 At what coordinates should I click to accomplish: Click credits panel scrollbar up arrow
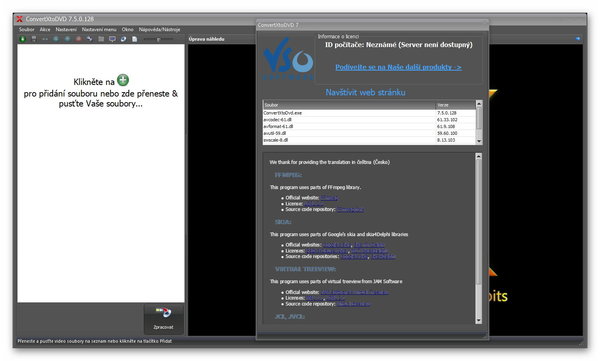tap(478, 156)
